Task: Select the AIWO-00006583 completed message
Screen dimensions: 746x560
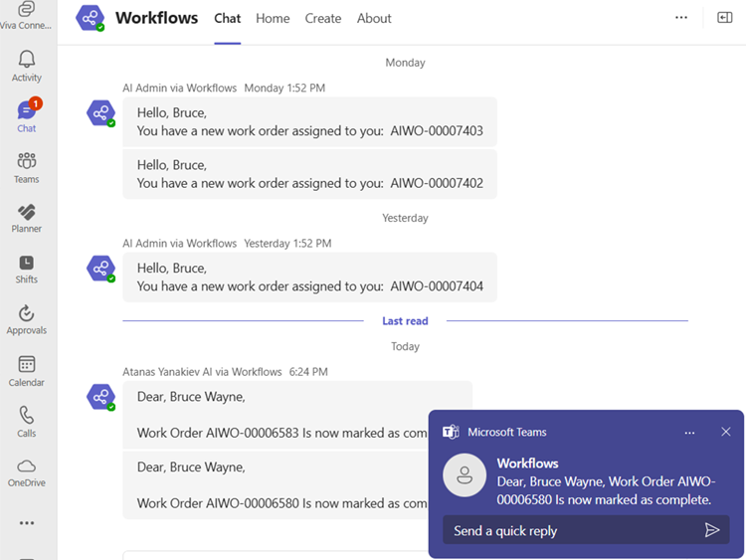Action: pos(276,415)
